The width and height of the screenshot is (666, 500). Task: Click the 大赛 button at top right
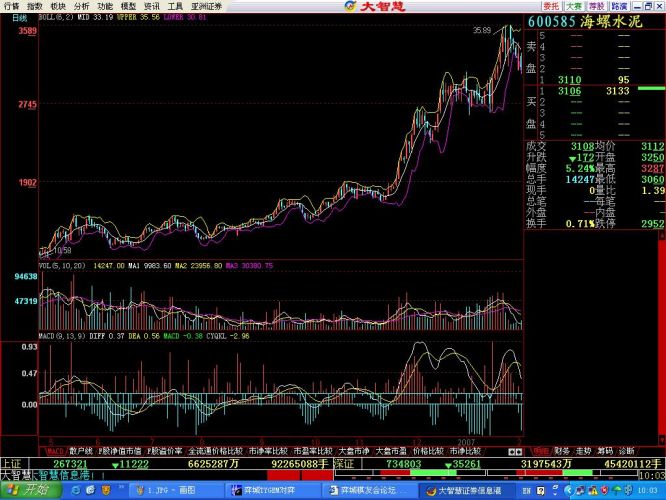coord(574,6)
